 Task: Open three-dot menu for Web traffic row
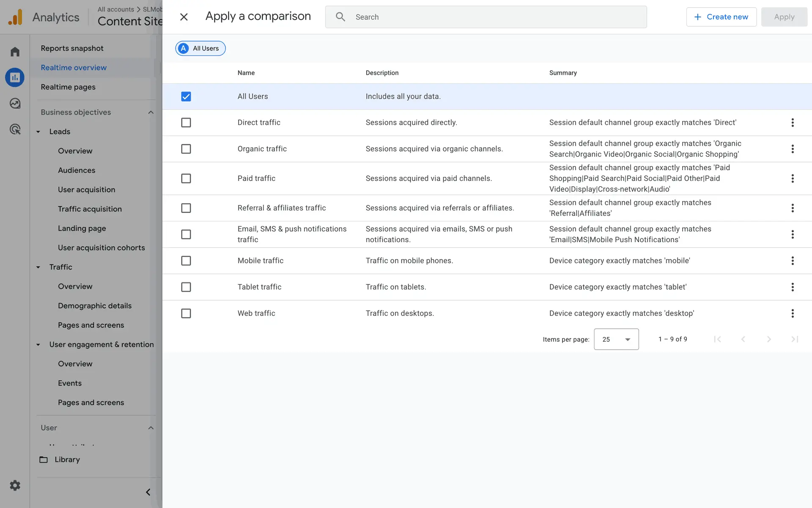pyautogui.click(x=792, y=313)
